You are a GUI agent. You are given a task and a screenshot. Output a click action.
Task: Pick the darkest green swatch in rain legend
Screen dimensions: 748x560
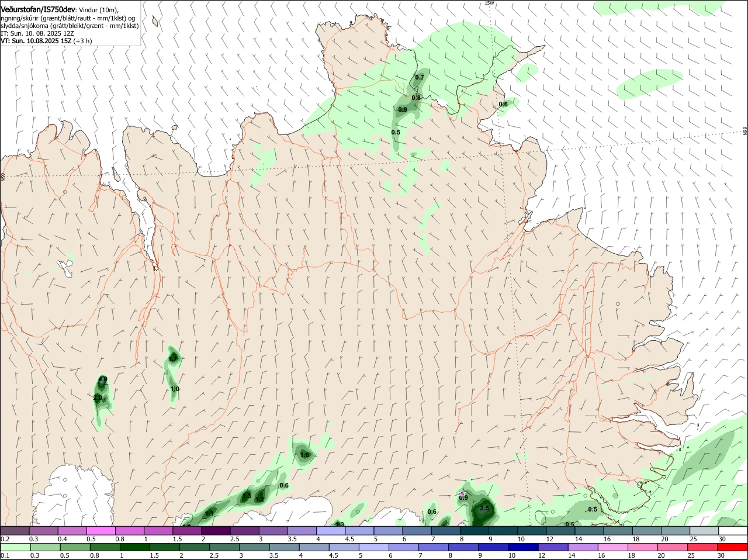click(134, 548)
